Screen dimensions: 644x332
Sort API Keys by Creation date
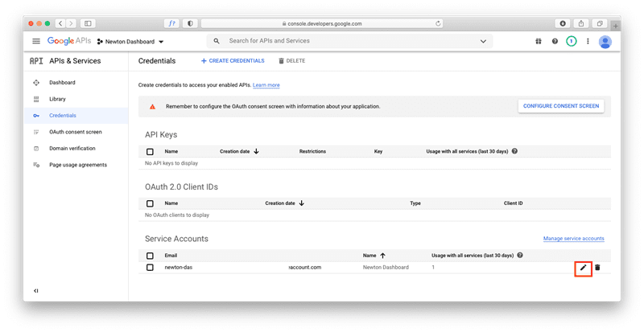pos(239,151)
